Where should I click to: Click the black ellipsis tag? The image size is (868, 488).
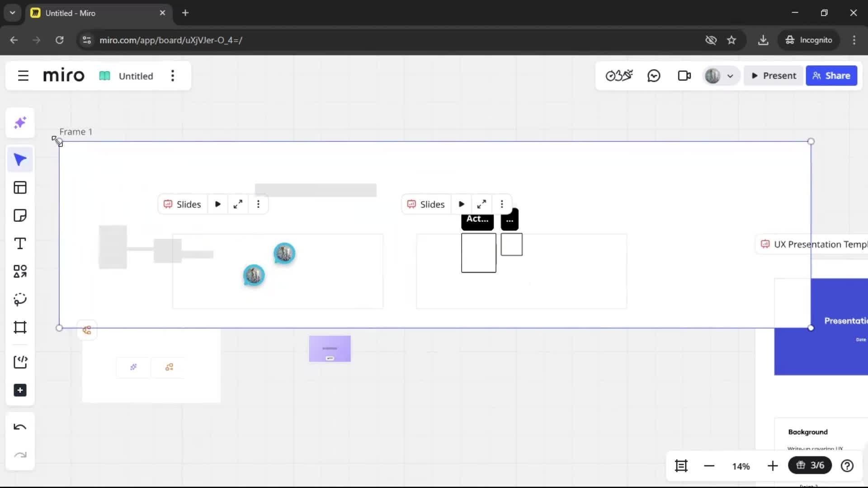pyautogui.click(x=509, y=220)
